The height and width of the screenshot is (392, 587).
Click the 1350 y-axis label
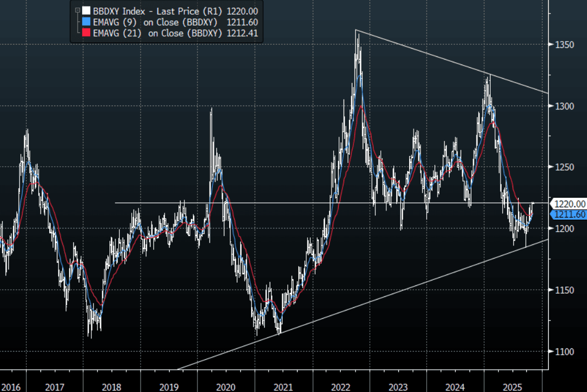pos(564,45)
